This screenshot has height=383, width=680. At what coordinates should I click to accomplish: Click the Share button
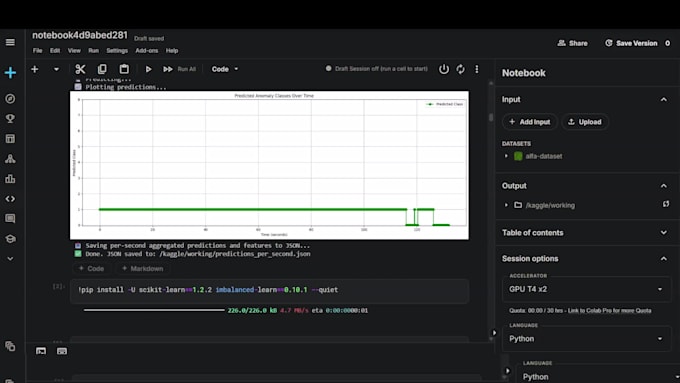(572, 43)
